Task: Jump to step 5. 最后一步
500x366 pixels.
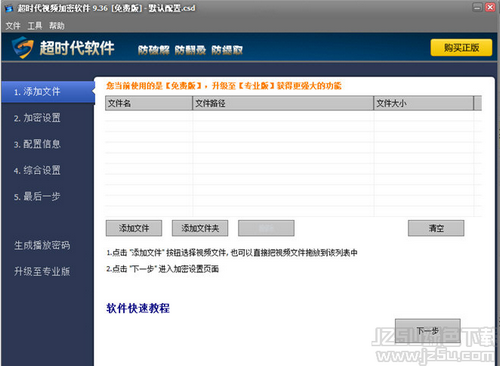Action: (x=37, y=196)
